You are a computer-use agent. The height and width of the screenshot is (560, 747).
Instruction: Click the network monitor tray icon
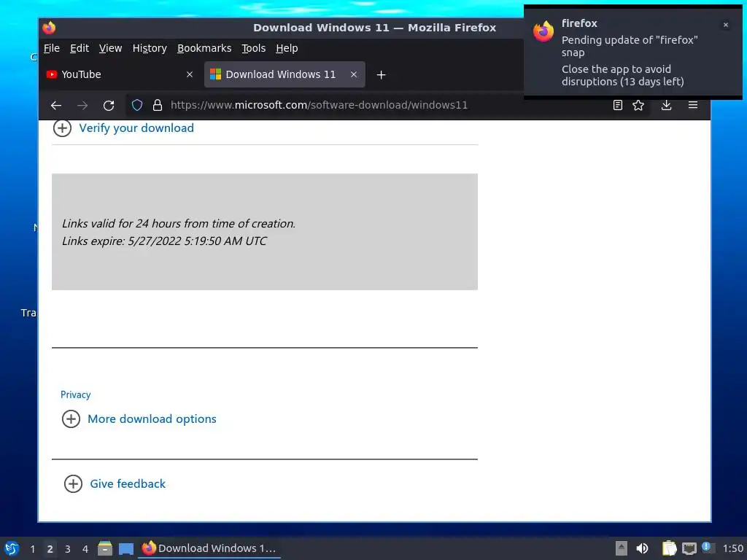click(689, 548)
